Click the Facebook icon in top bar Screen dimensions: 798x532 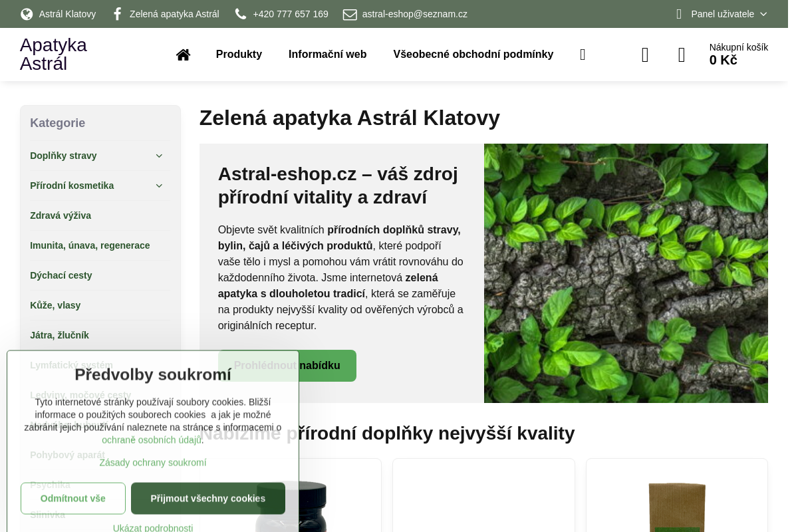118,14
